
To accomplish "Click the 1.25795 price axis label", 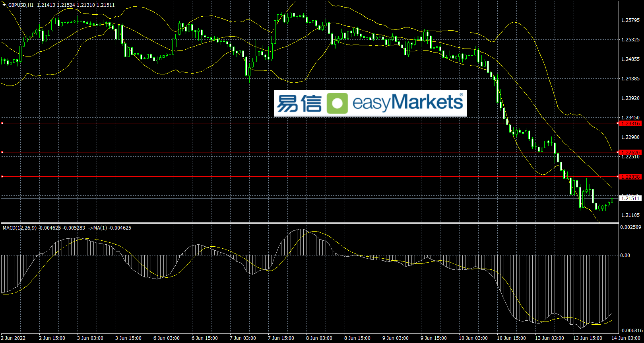I will pos(630,20).
